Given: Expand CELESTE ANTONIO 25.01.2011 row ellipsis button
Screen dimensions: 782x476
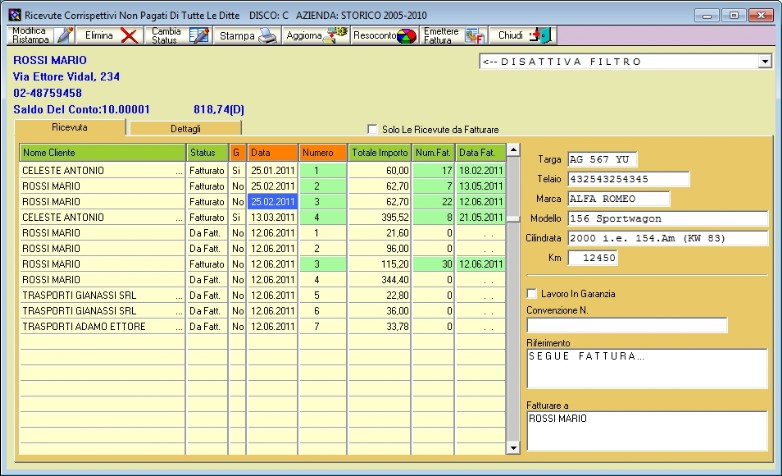Looking at the screenshot, I should pyautogui.click(x=179, y=171).
